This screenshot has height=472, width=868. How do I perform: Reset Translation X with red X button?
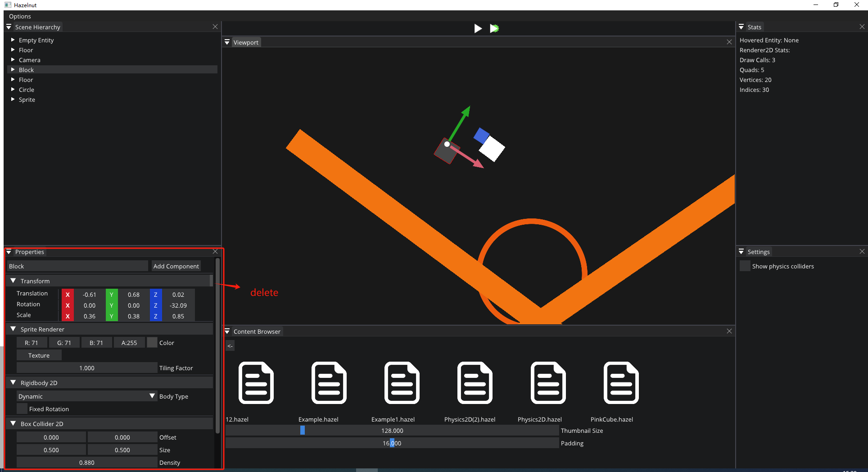tap(68, 295)
